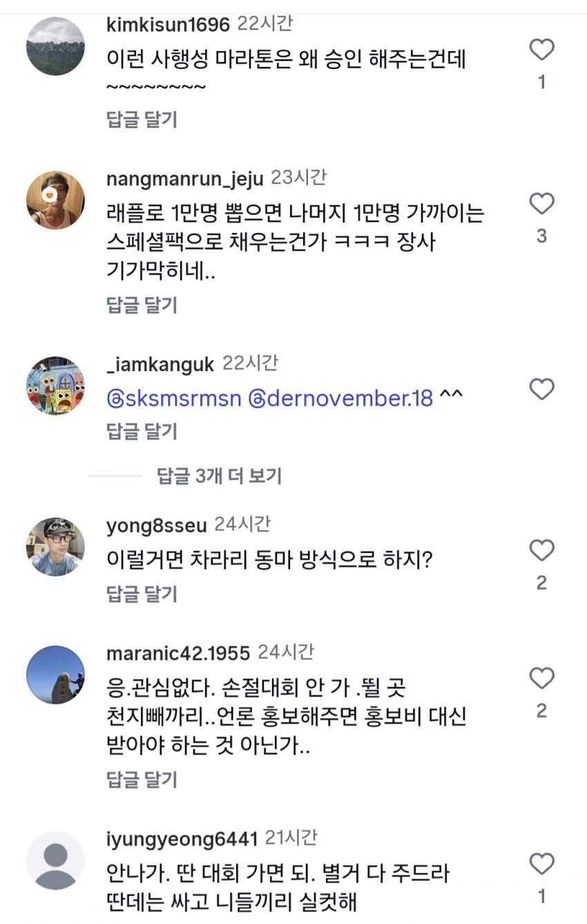This screenshot has width=587, height=924.
Task: Tap '답글 달기' under nangmanrun_jeju's comment
Action: click(142, 305)
